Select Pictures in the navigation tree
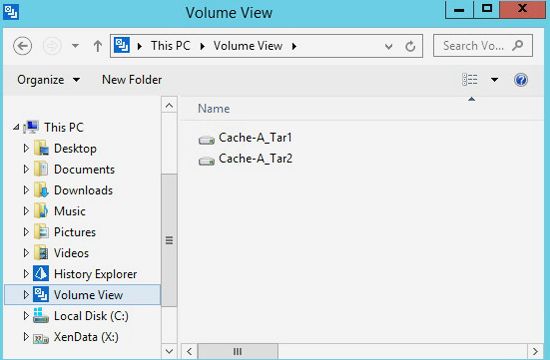The width and height of the screenshot is (550, 360). [x=75, y=232]
